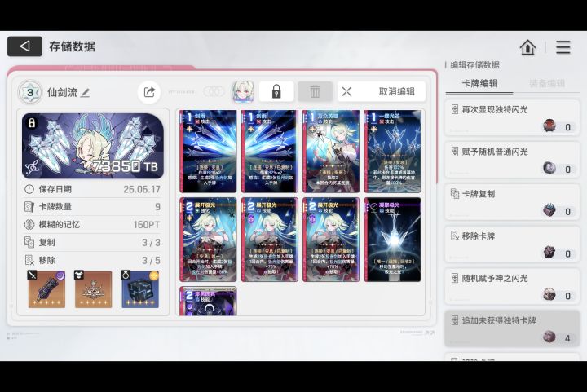Open the home screen icon
This screenshot has width=587, height=392.
(527, 47)
